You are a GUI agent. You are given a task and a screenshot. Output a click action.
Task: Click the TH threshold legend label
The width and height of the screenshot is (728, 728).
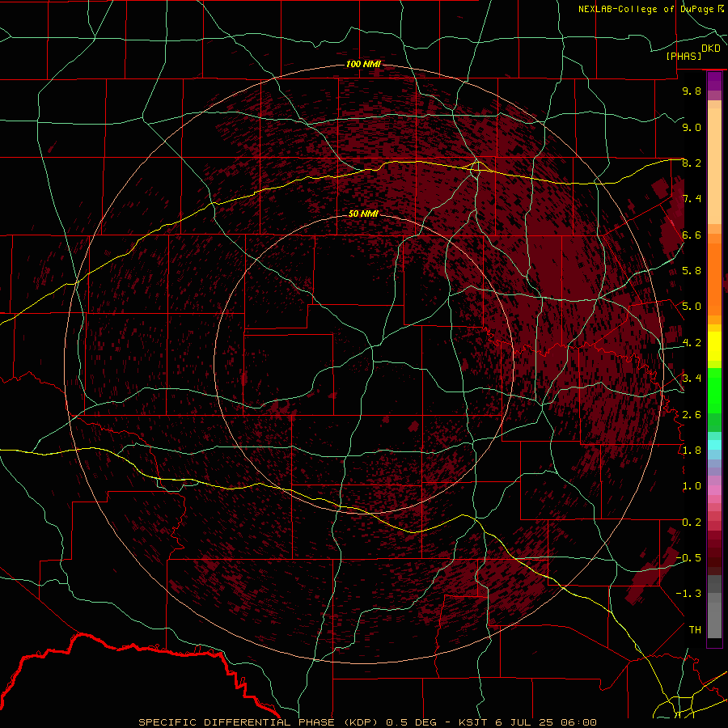tap(695, 629)
